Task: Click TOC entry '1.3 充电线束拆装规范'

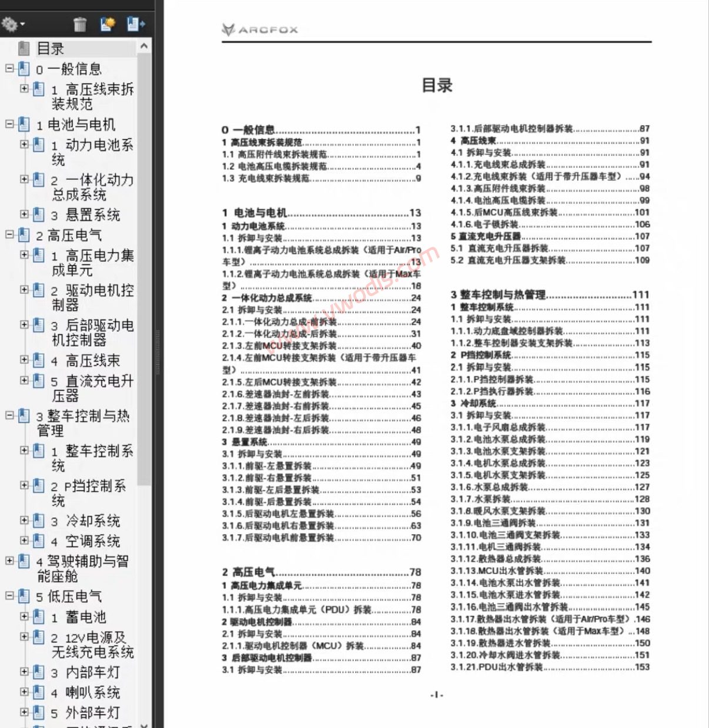Action: pos(321,178)
